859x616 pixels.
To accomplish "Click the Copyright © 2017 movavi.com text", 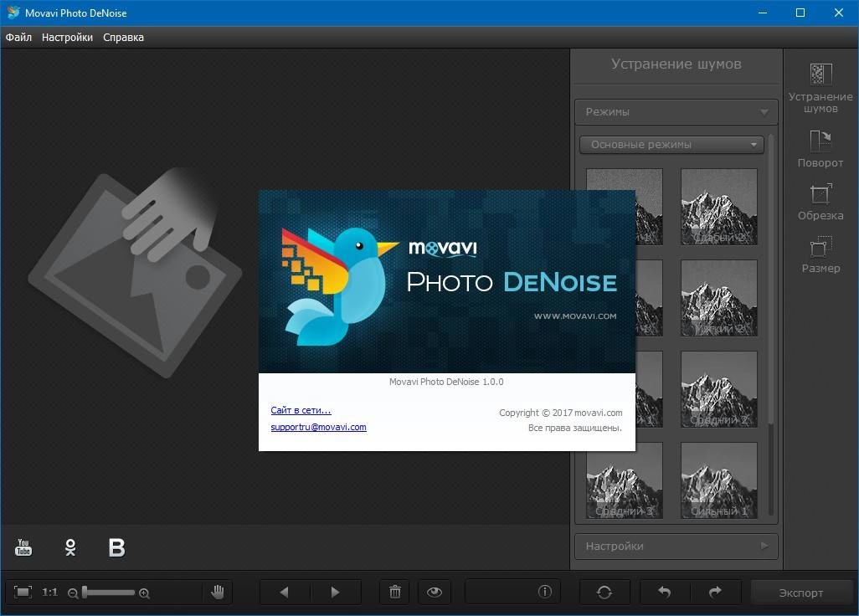I will tap(560, 413).
